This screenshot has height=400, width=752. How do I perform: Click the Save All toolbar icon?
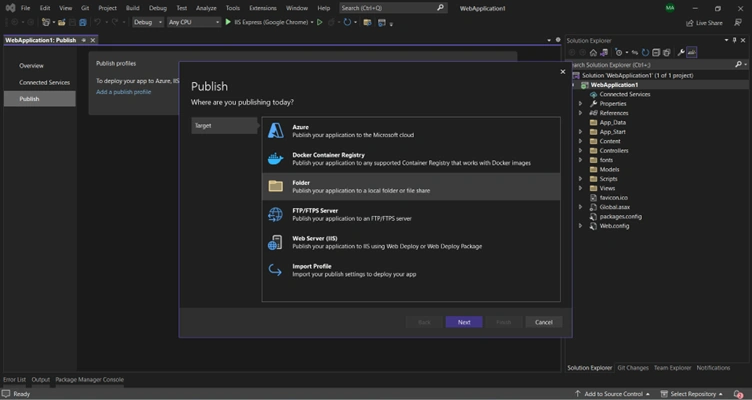pyautogui.click(x=82, y=22)
